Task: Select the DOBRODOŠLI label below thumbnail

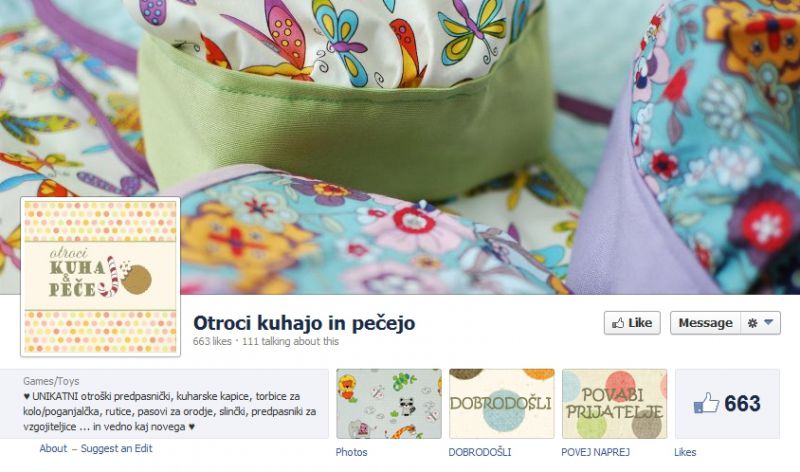Action: coord(480,452)
